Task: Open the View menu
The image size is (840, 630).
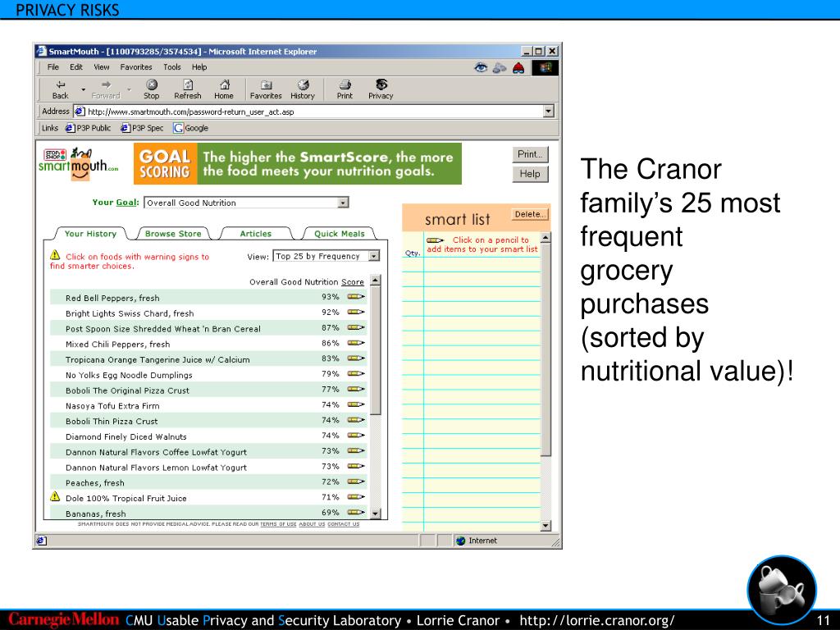Action: (x=101, y=67)
